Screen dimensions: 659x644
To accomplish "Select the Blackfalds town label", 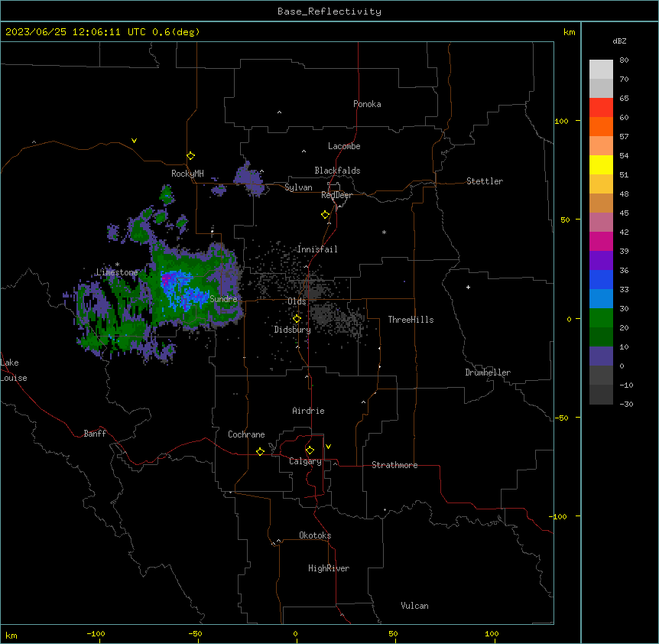I will pos(337,171).
